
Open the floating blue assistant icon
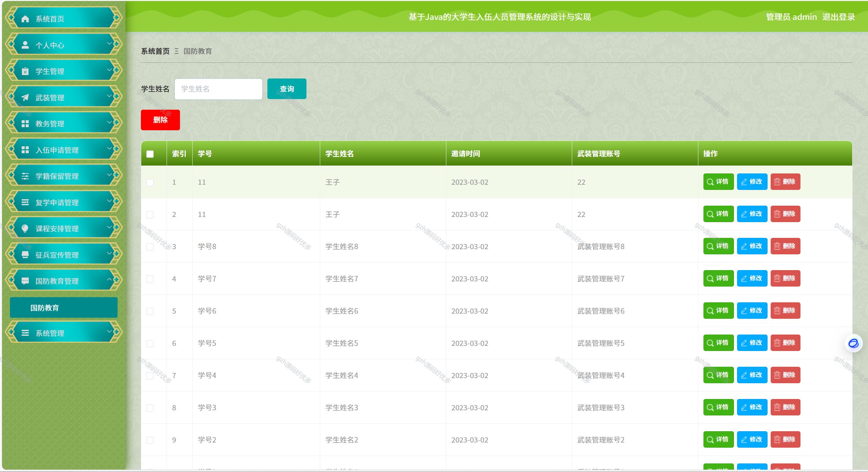(853, 343)
